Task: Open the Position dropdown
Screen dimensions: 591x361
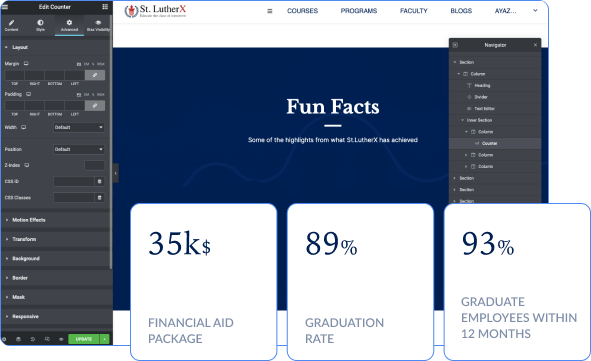Action: click(x=79, y=149)
